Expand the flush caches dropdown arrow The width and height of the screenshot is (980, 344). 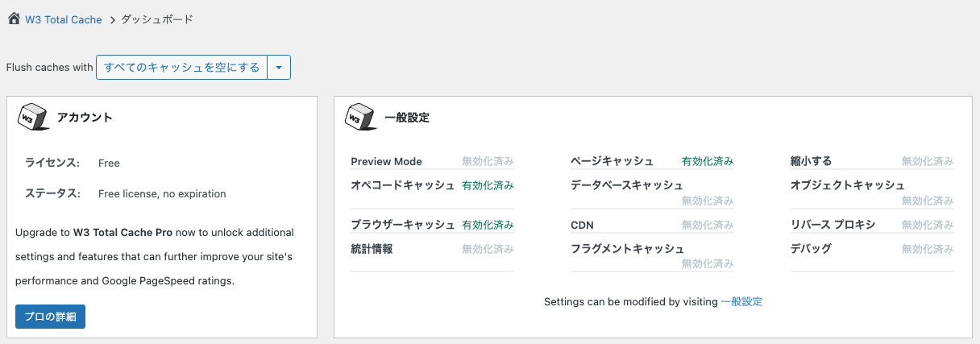click(x=278, y=68)
